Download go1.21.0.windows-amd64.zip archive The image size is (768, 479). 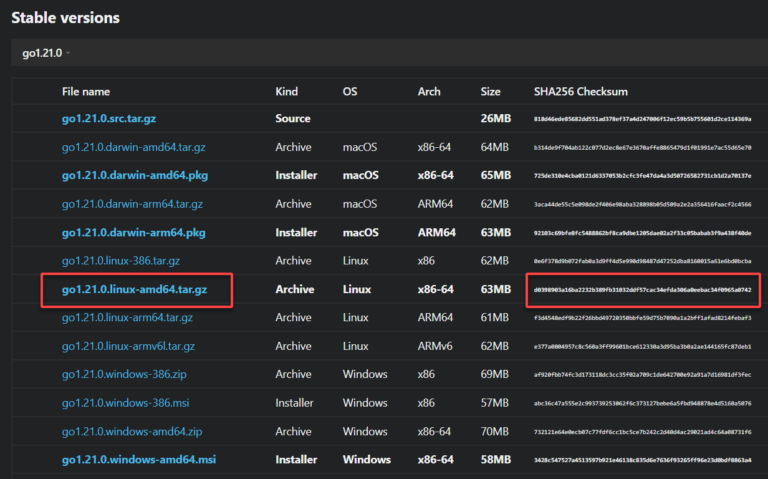132,432
